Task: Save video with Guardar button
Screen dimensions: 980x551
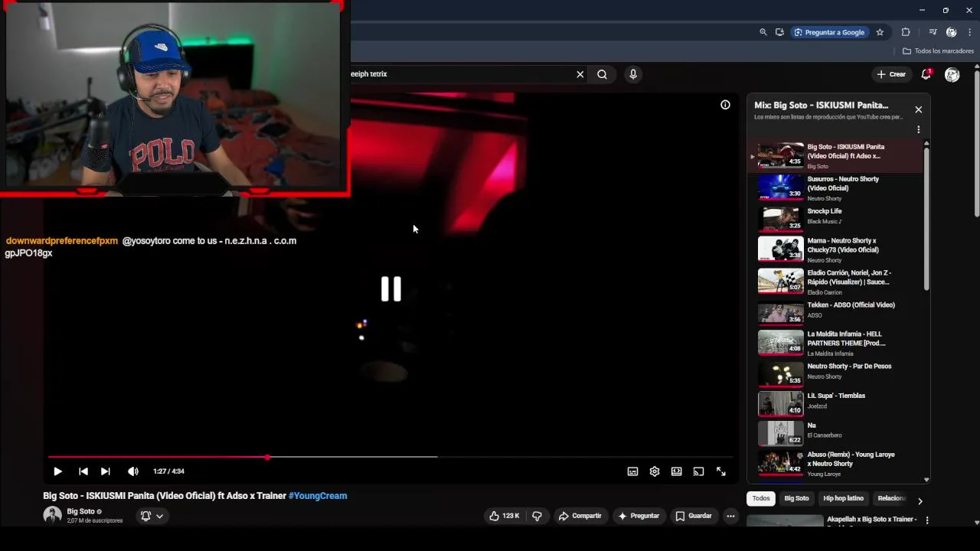Action: click(694, 516)
